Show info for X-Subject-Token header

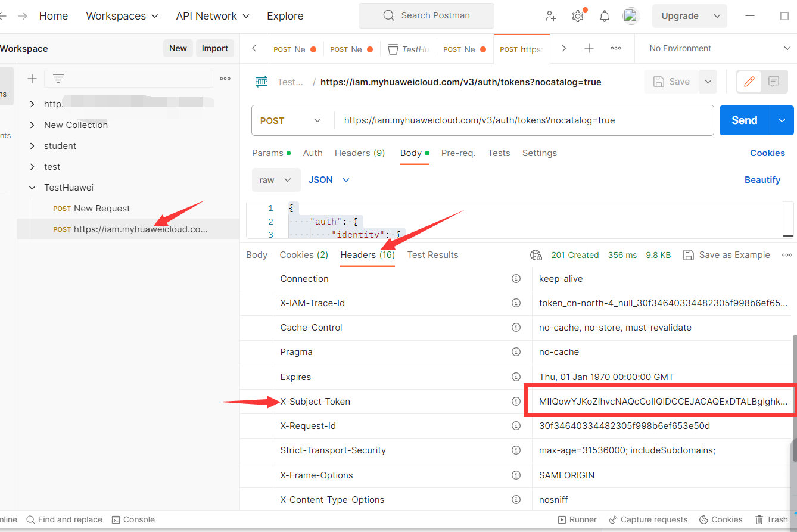click(x=516, y=402)
